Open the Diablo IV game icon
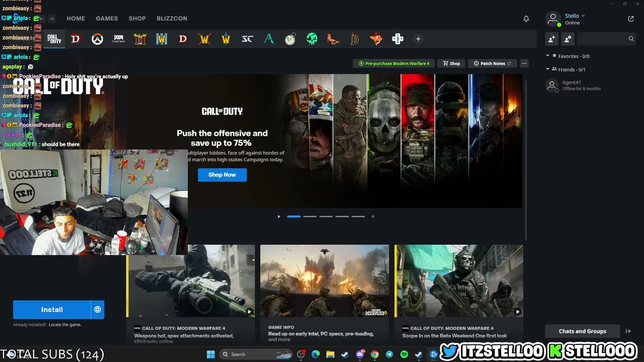 pos(75,39)
